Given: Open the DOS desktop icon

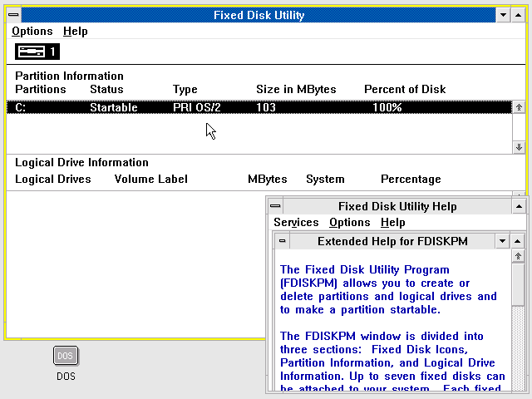Looking at the screenshot, I should point(66,356).
